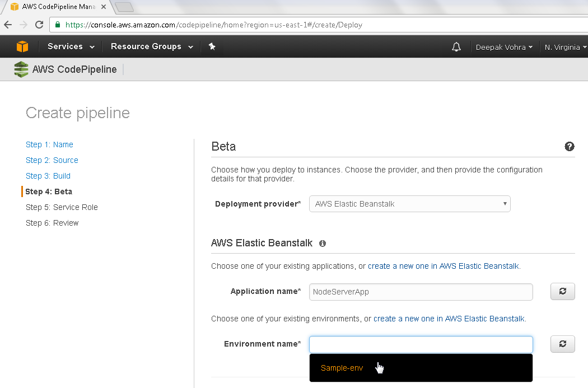Click create new environment in Elastic Beanstalk link

coord(449,319)
